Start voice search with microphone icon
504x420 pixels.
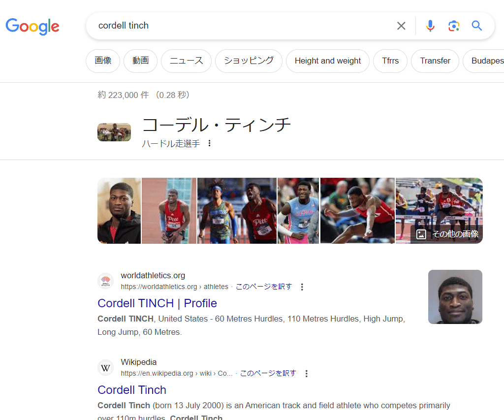[430, 26]
